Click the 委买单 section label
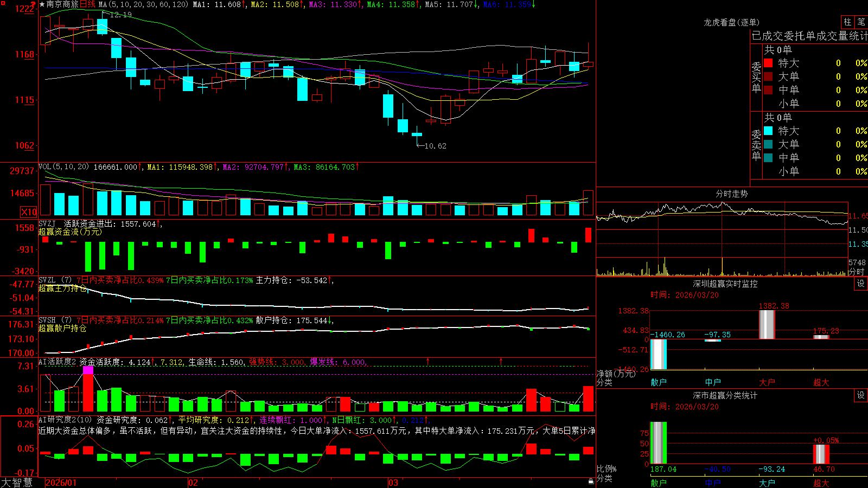Viewport: 868px width, 488px height. (756, 77)
